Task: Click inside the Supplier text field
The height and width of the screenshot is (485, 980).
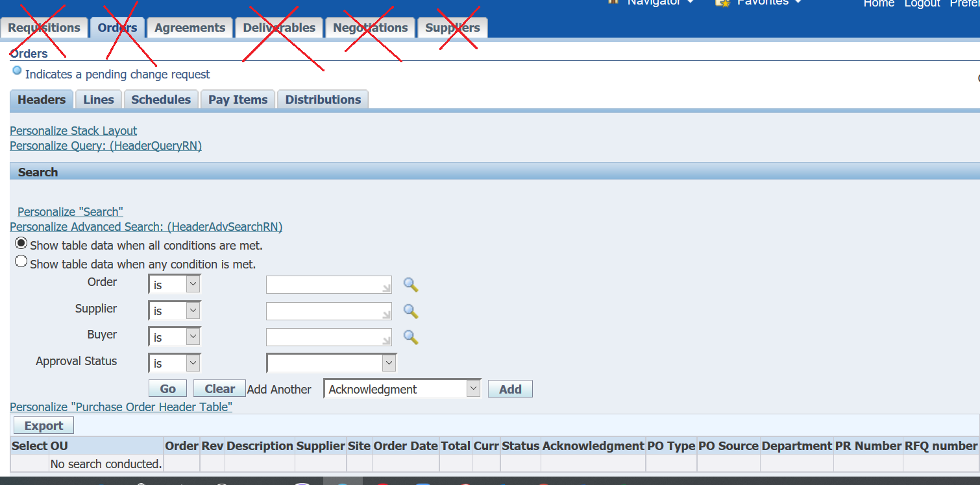Action: 328,311
